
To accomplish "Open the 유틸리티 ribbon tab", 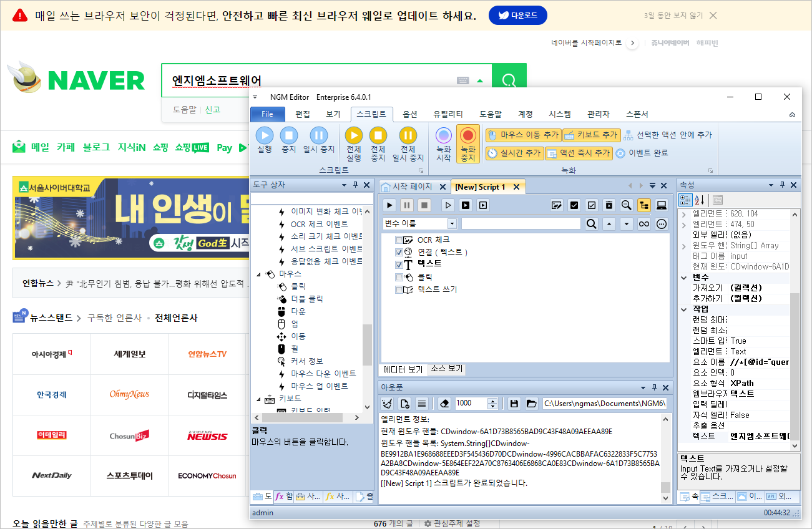I will tap(448, 114).
